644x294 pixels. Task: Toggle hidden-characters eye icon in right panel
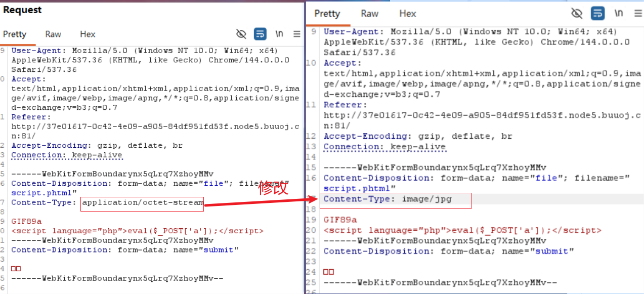tap(577, 13)
